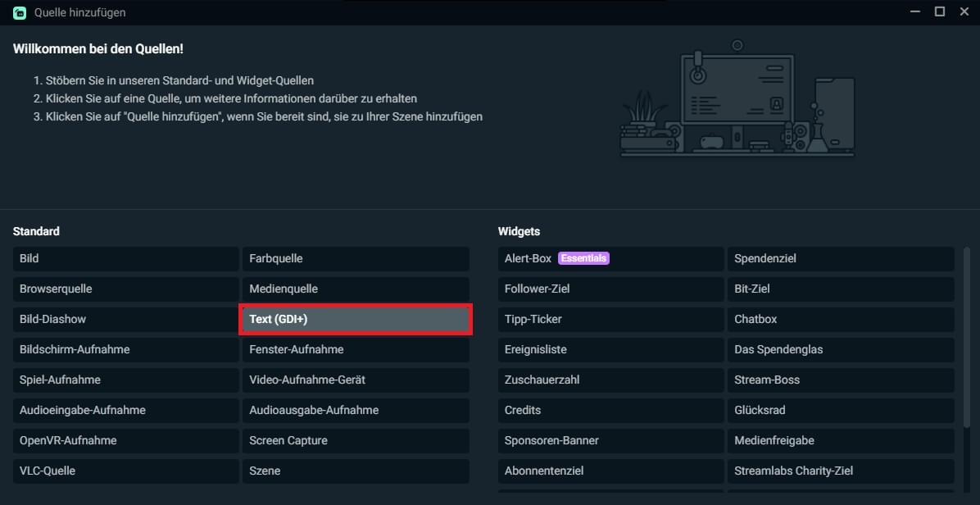Screen dimensions: 980x505
Task: Maximize the Quelle hinzufügen window
Action: [x=940, y=11]
